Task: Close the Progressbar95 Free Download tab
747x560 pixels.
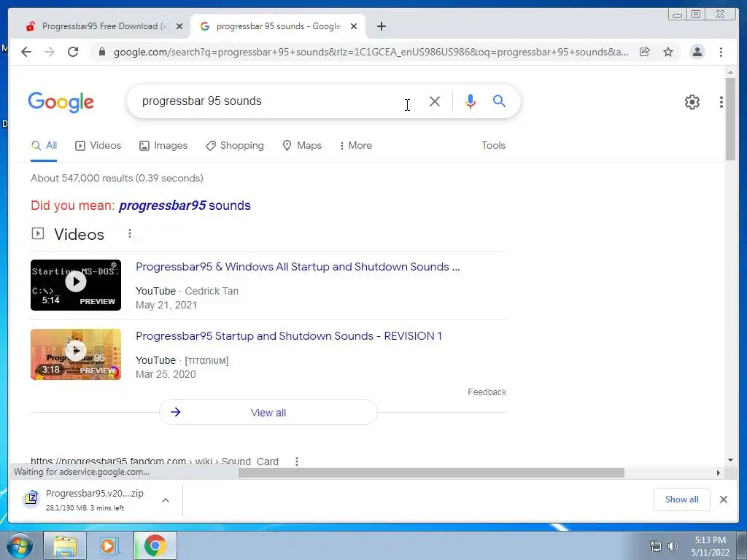Action: (x=179, y=26)
